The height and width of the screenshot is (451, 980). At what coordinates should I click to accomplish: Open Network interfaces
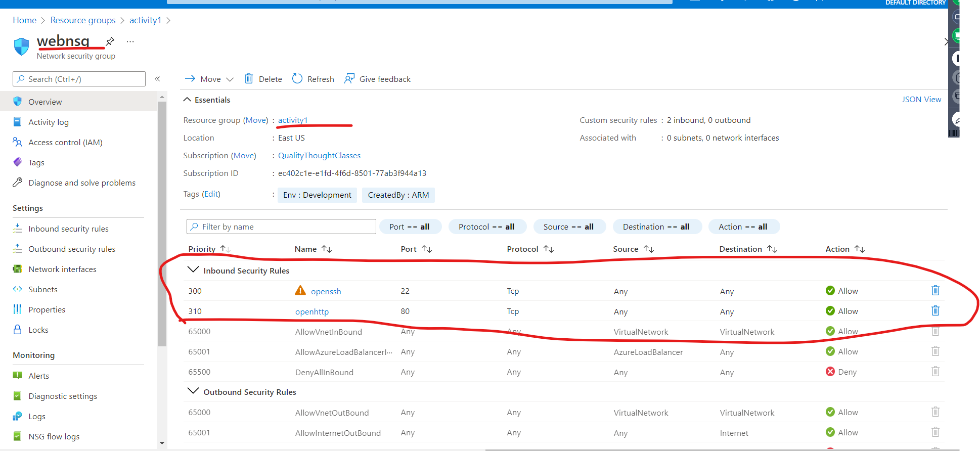click(62, 269)
